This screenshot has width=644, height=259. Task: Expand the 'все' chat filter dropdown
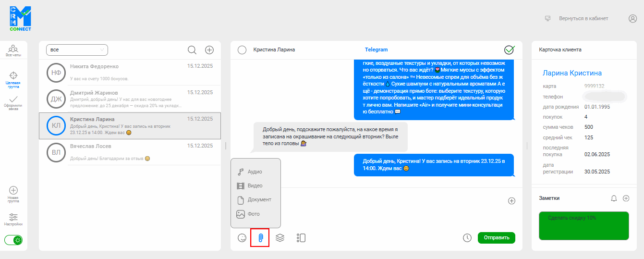[x=77, y=49]
